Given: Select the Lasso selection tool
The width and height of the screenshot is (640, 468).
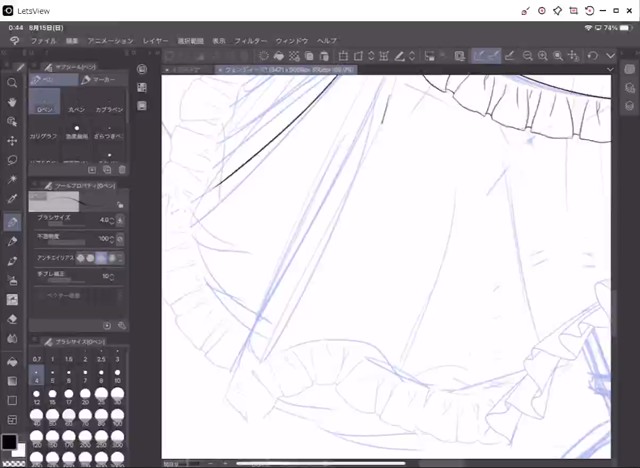Looking at the screenshot, I should coord(12,160).
